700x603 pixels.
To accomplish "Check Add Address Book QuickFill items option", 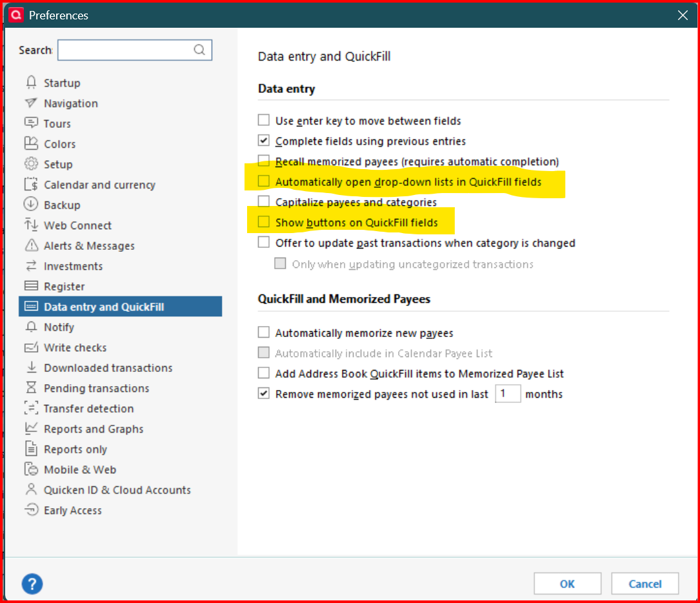I will click(263, 373).
